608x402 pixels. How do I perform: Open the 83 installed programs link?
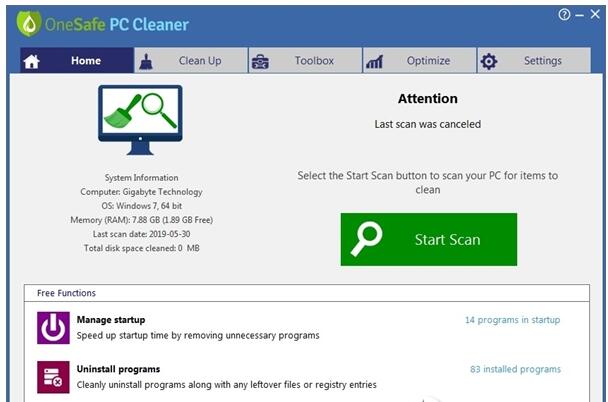click(515, 369)
